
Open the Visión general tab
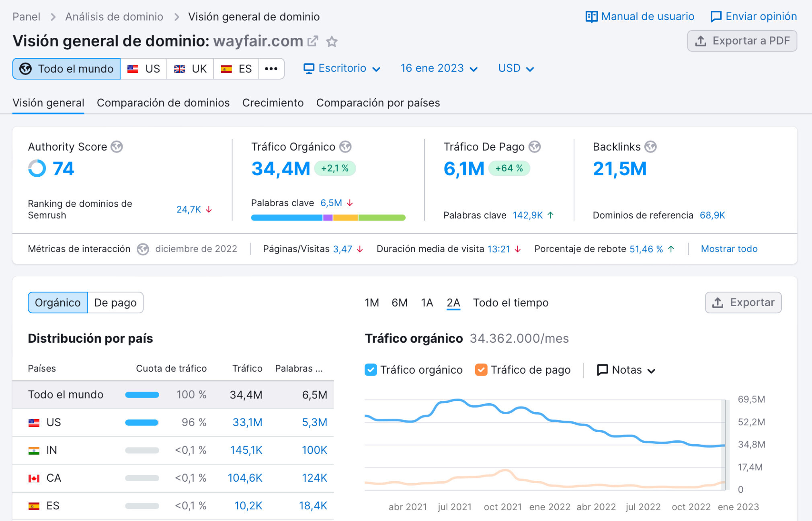48,103
